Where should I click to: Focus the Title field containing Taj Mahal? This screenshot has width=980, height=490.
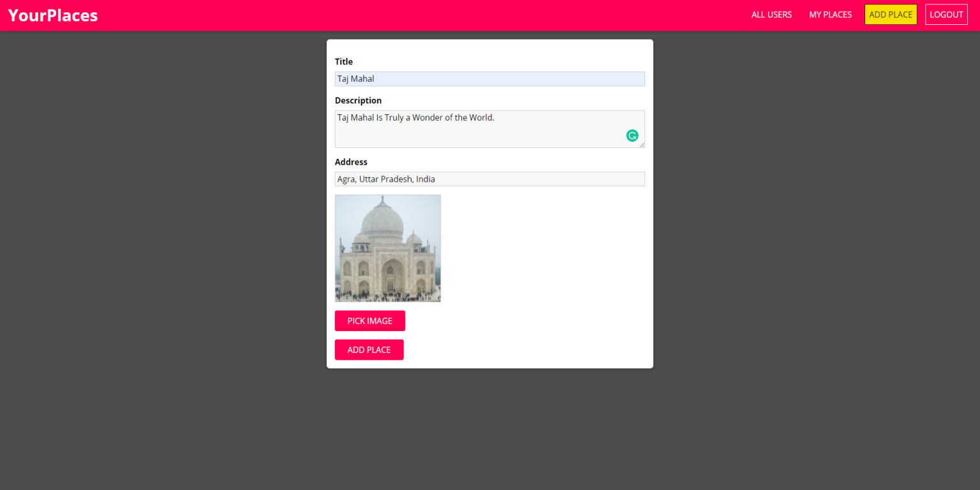[490, 79]
